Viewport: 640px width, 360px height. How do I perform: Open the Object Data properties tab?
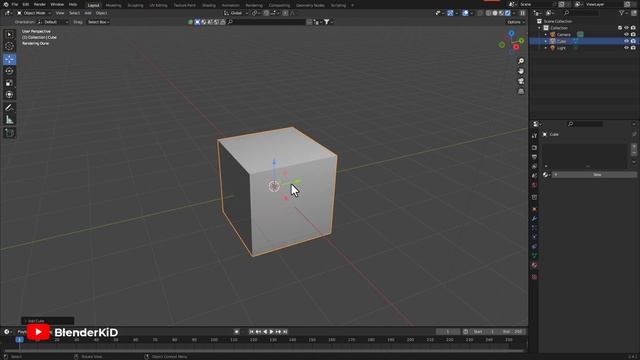click(x=534, y=256)
